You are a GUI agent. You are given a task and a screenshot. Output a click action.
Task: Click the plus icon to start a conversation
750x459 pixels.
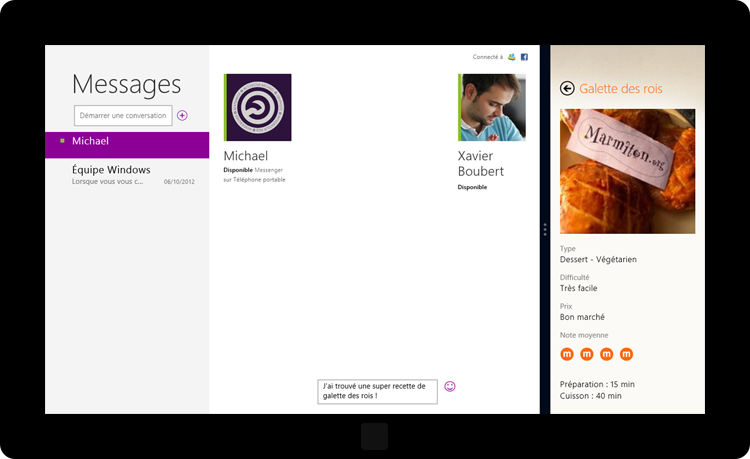coord(182,115)
